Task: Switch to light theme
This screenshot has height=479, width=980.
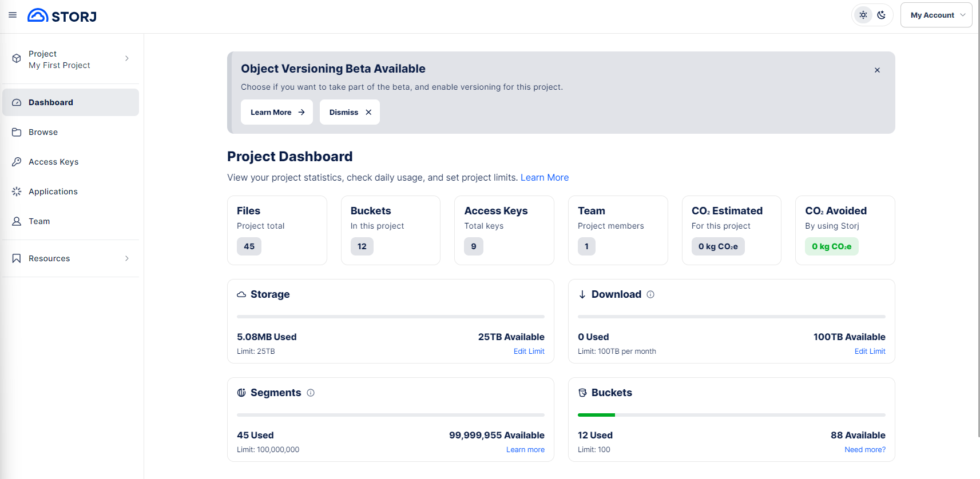Action: [863, 15]
